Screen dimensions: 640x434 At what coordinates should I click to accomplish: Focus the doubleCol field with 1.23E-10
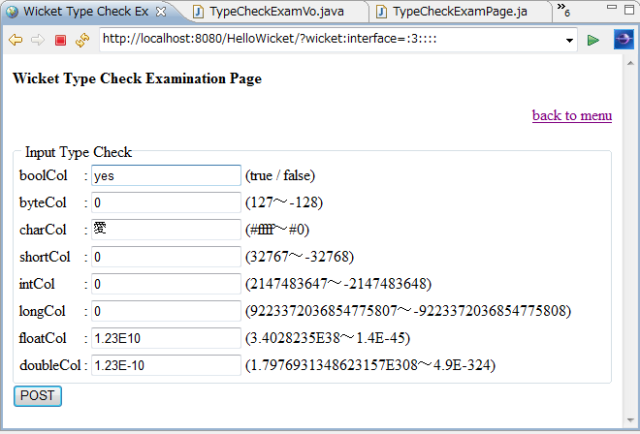166,365
